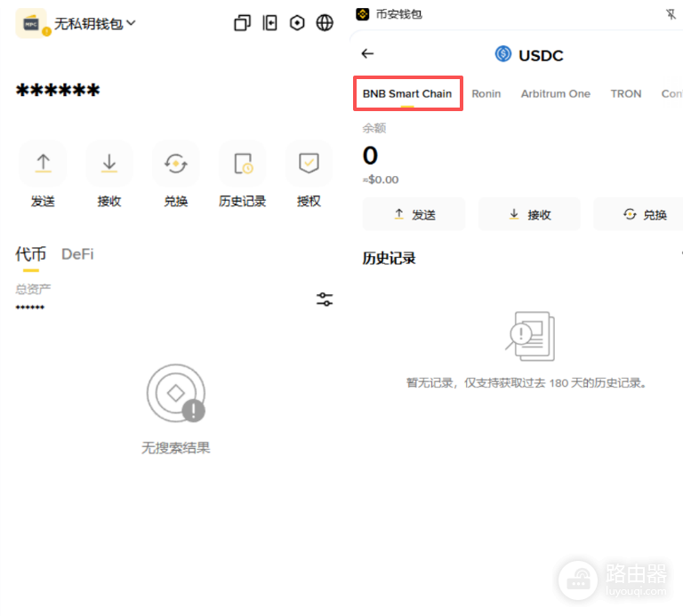This screenshot has width=683, height=616.
Task: Open the 历史记录 history icon
Action: click(x=243, y=164)
